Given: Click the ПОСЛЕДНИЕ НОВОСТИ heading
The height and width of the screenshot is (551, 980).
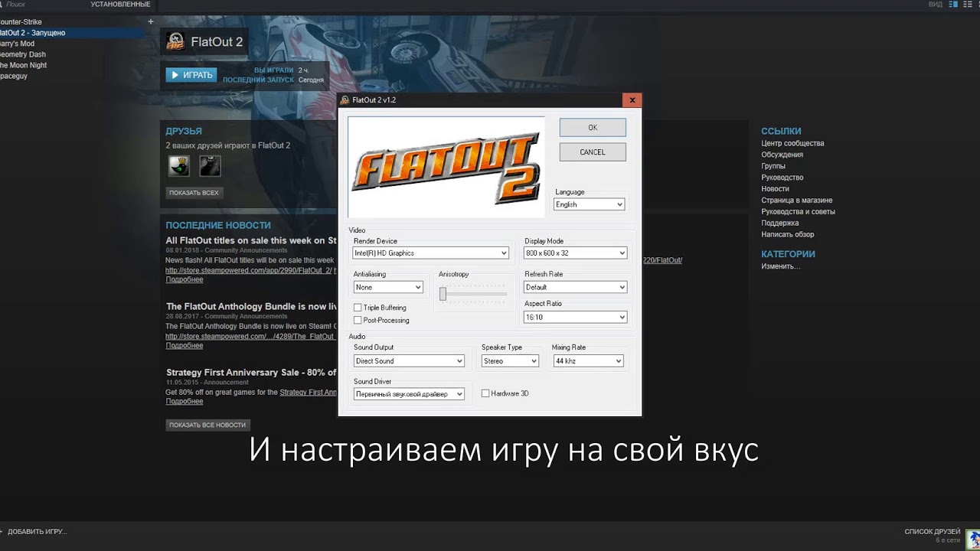Looking at the screenshot, I should tap(218, 225).
